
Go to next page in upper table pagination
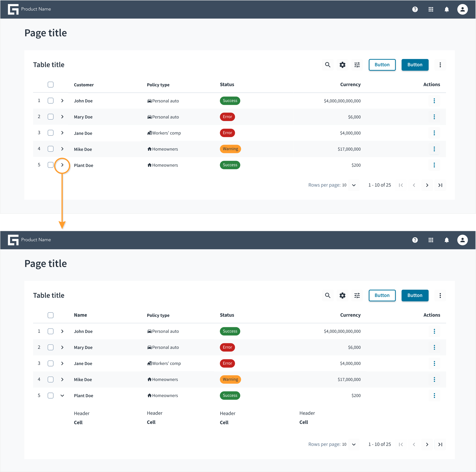[x=427, y=185]
